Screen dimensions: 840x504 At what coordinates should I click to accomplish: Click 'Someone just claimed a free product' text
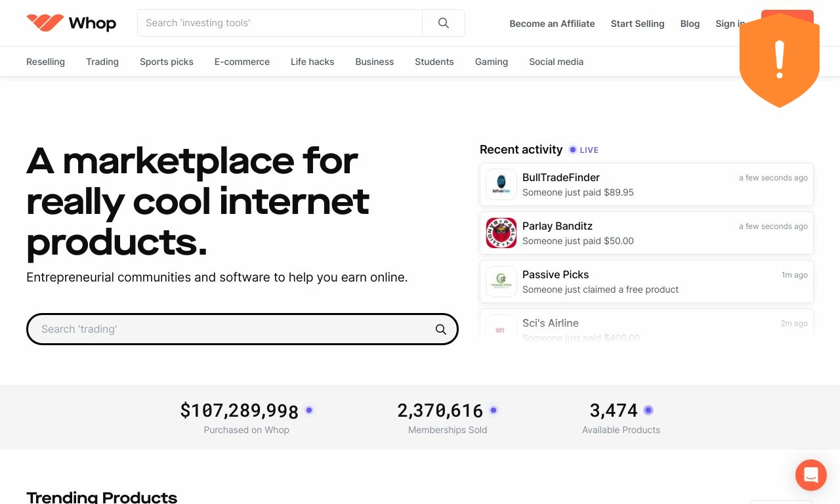pyautogui.click(x=600, y=289)
